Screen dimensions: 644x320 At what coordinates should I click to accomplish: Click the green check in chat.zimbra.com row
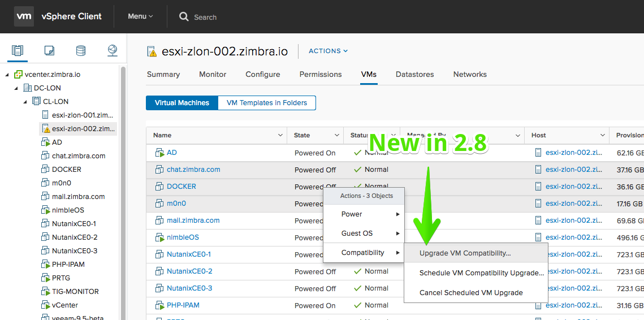357,170
